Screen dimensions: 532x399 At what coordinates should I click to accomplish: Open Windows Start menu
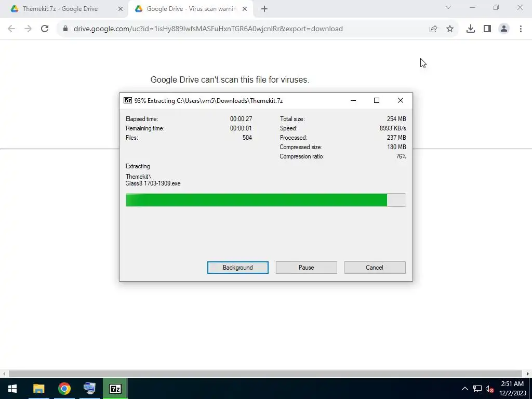click(12, 389)
